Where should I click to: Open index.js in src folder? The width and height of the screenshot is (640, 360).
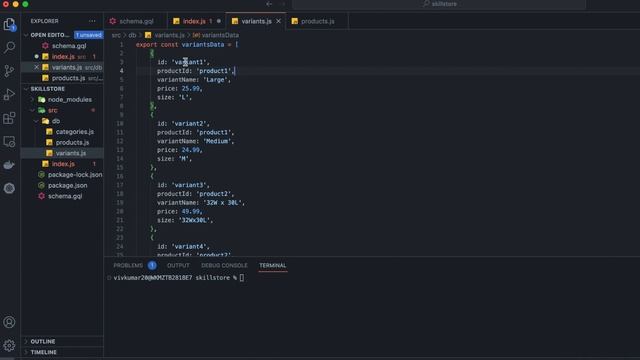pyautogui.click(x=62, y=164)
